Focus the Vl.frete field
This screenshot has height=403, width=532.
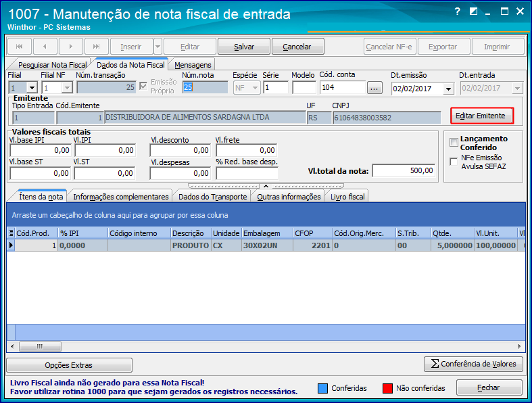pyautogui.click(x=247, y=150)
